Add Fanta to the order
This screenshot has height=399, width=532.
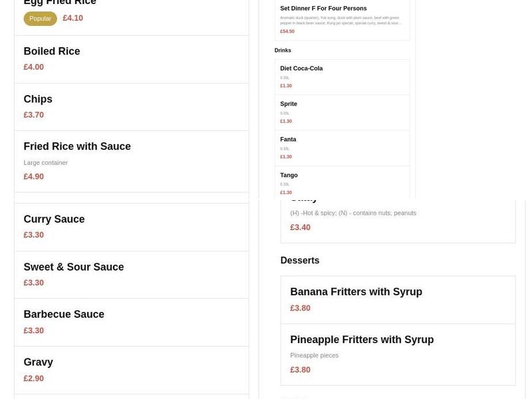tap(288, 140)
